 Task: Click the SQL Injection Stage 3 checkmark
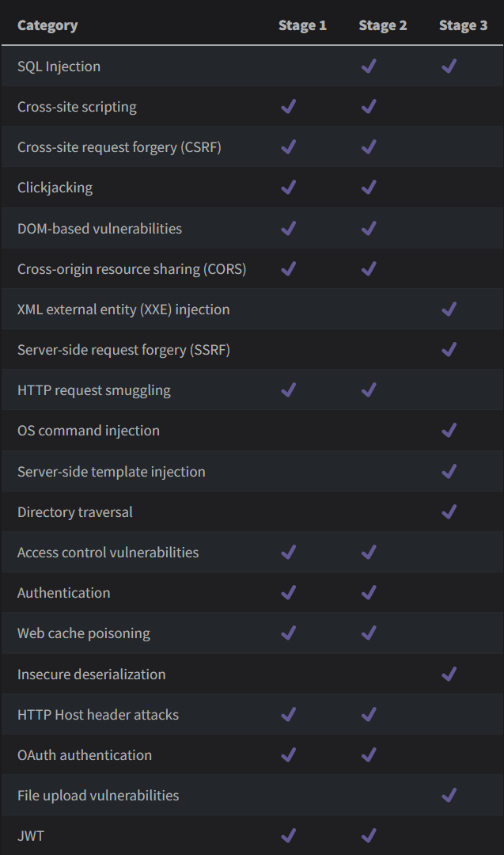pos(449,66)
